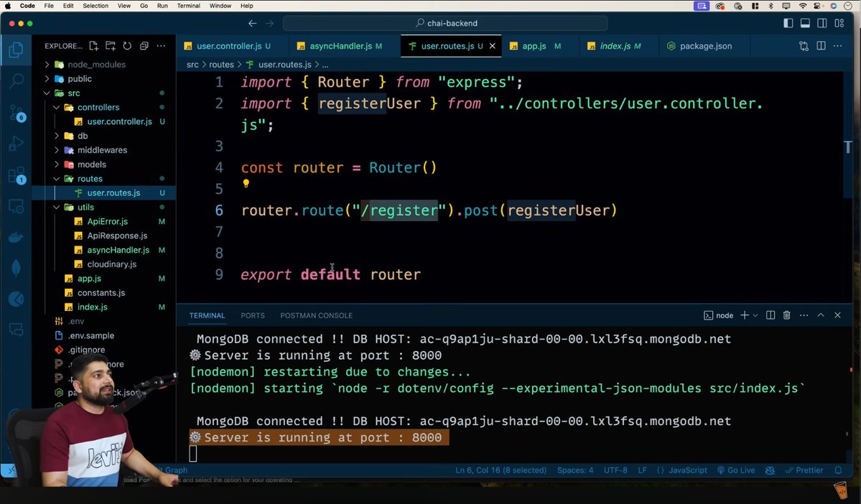Switch to the POSTMAN CONSOLE tab

tap(316, 315)
